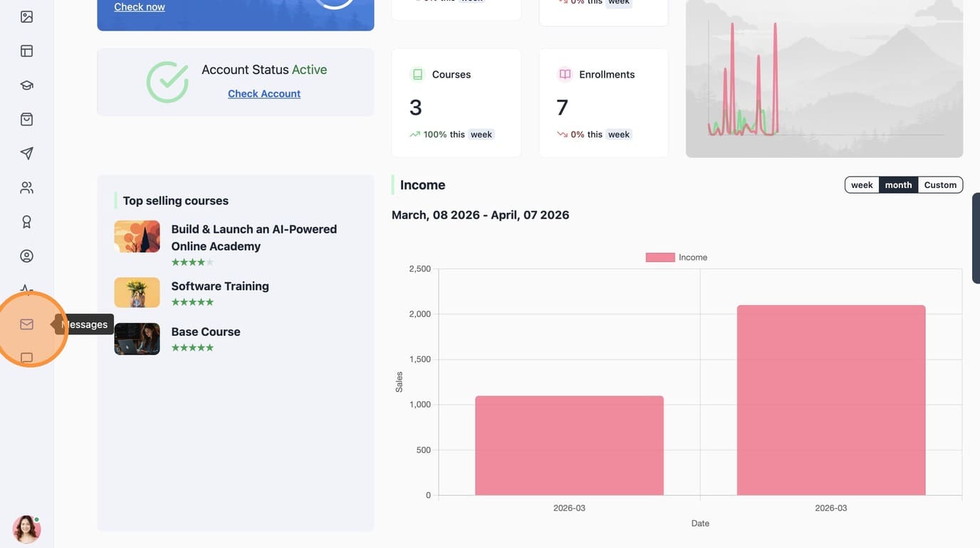The width and height of the screenshot is (980, 548).
Task: Choose Custom income date range
Action: click(940, 185)
